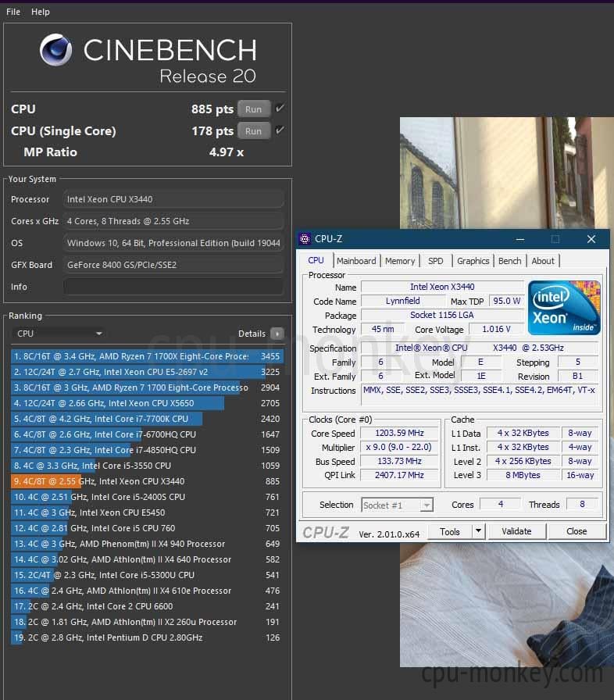Open the Ranking CPU dropdown

pyautogui.click(x=58, y=334)
